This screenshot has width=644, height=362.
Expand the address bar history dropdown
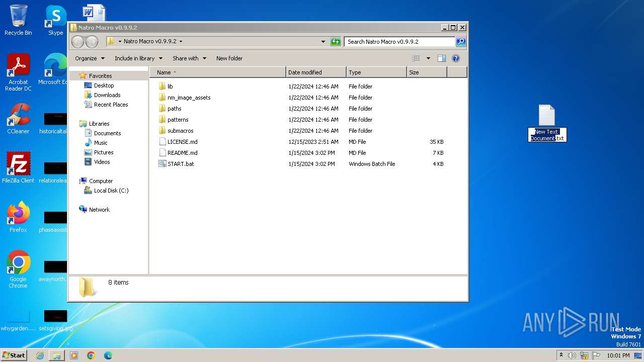click(323, 42)
